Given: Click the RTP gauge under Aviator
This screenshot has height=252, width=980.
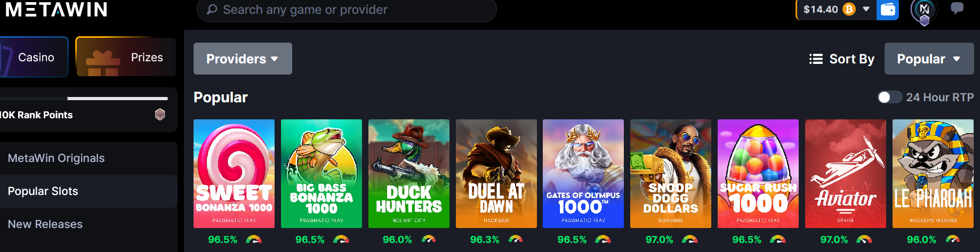Looking at the screenshot, I should click(864, 239).
